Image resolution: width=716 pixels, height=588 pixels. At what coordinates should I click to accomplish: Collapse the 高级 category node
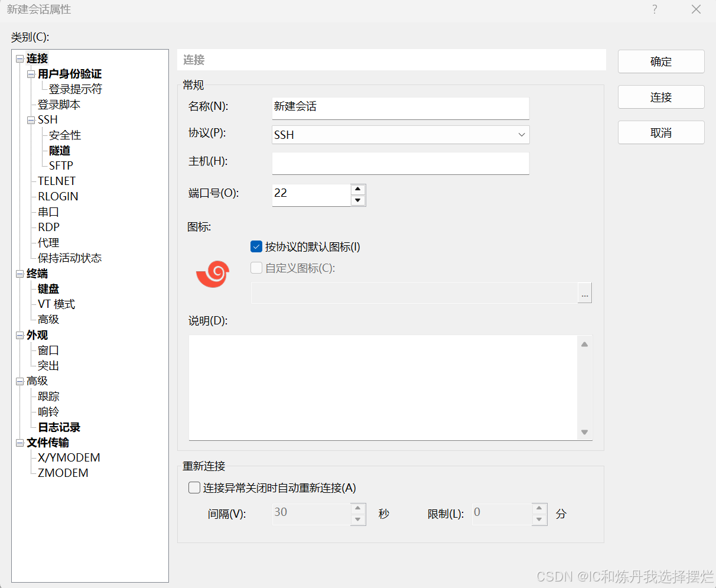point(20,381)
